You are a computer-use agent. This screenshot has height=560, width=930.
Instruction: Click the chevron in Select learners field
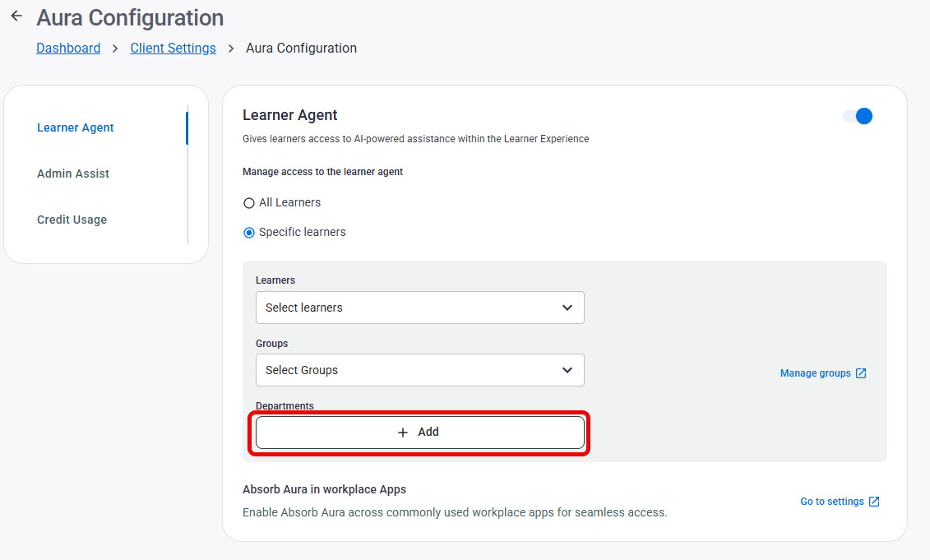(567, 308)
